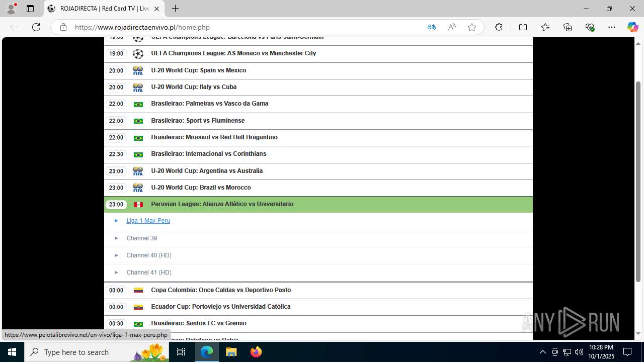Expand Brasileirao Sport vs Fluminense

pyautogui.click(x=318, y=121)
